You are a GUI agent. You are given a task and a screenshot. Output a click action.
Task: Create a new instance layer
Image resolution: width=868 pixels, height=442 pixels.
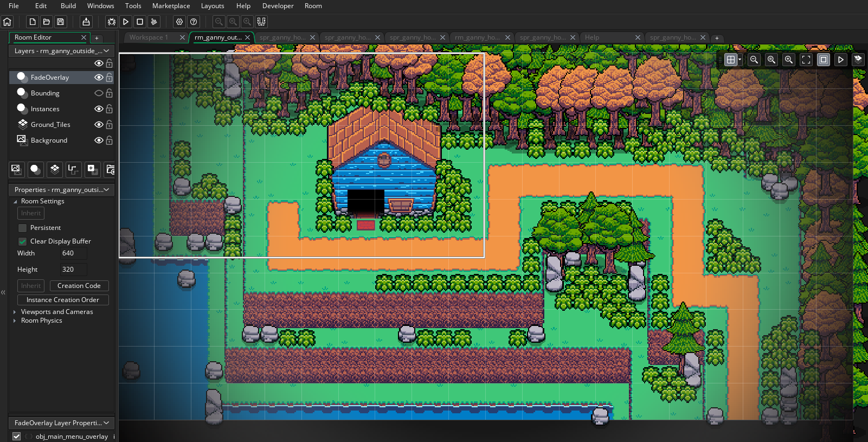(x=35, y=170)
